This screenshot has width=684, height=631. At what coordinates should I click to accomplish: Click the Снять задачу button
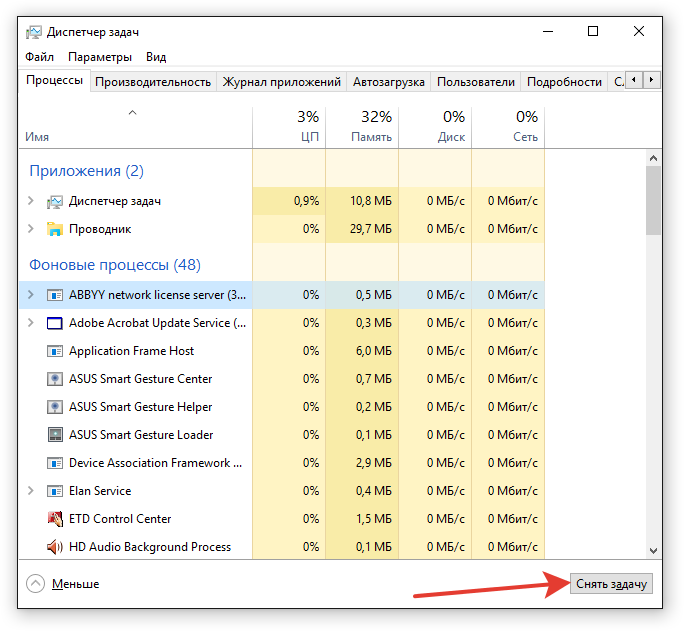611,584
